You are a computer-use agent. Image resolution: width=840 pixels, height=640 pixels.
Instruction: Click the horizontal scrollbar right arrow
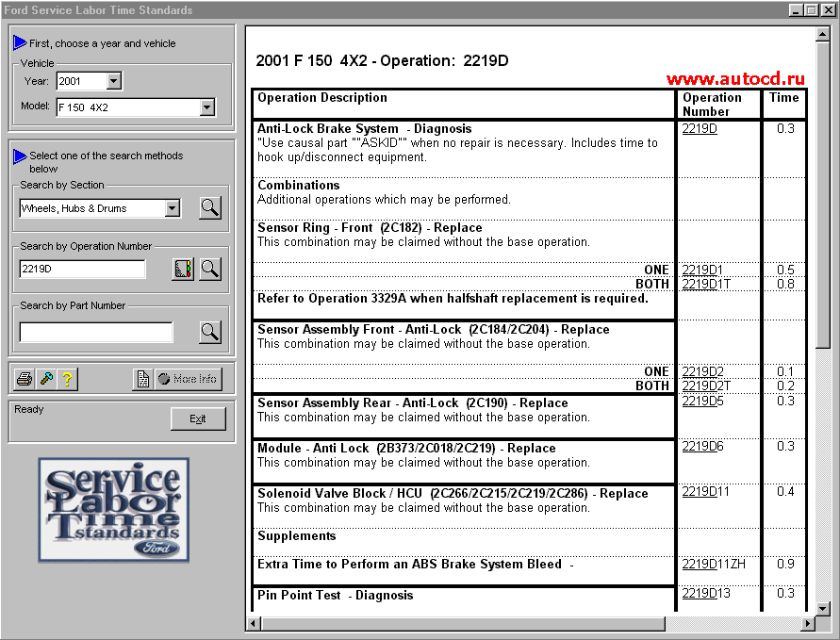(808, 623)
